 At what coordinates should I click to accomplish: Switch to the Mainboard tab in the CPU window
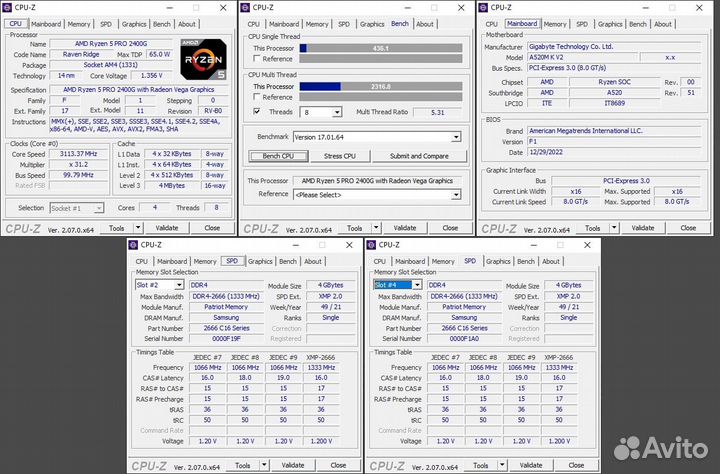click(x=46, y=24)
